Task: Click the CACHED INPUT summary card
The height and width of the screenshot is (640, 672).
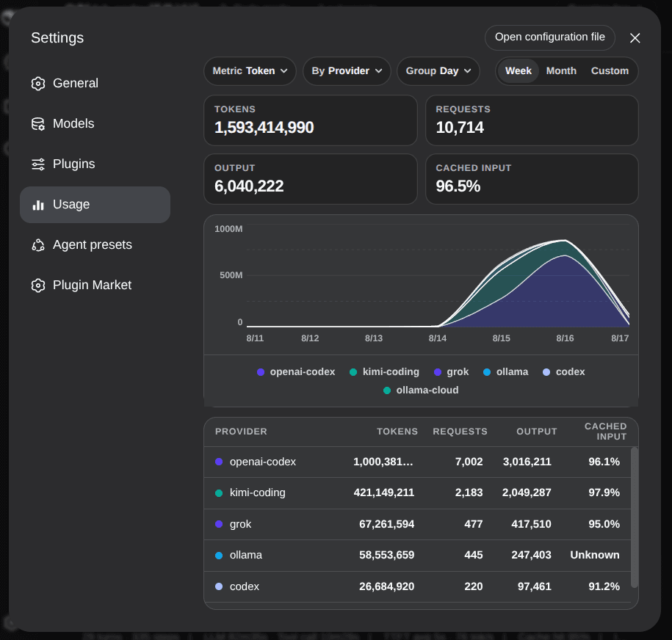Action: point(532,179)
